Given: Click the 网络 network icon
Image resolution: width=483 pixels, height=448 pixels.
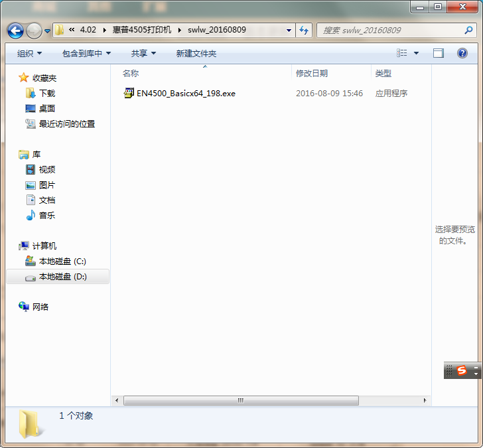Looking at the screenshot, I should 24,307.
